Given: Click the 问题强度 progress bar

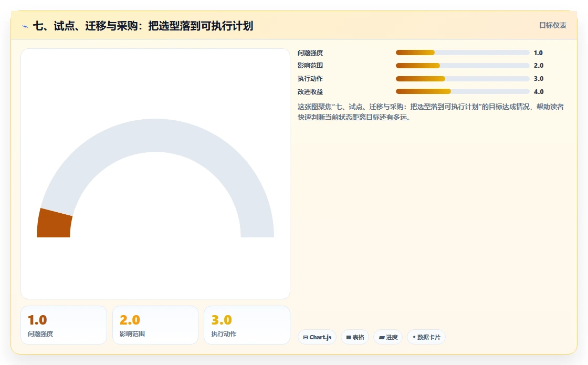Looking at the screenshot, I should click(x=463, y=53).
